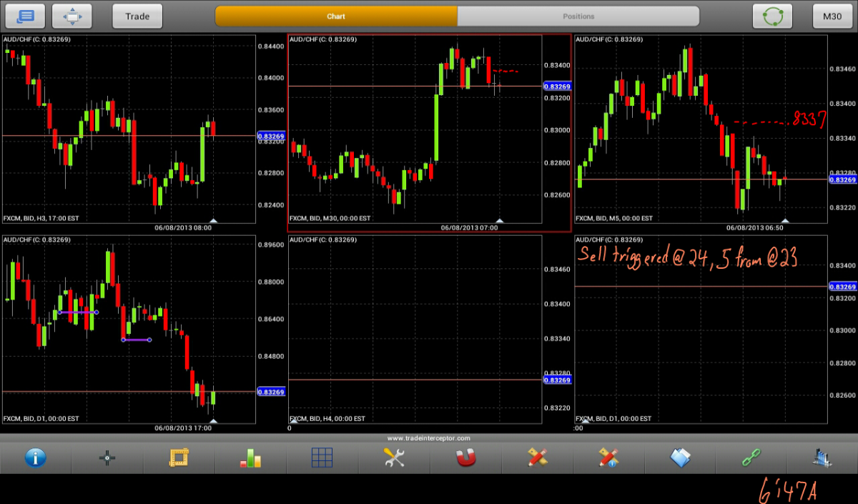Open the chart type icon at toolbar end
The height and width of the screenshot is (504, 858).
822,458
